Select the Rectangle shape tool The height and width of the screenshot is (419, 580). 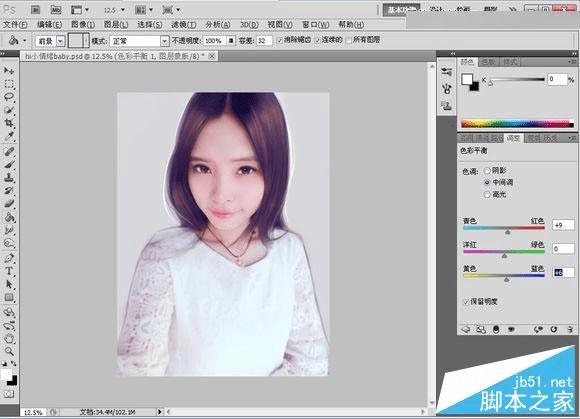[9, 297]
